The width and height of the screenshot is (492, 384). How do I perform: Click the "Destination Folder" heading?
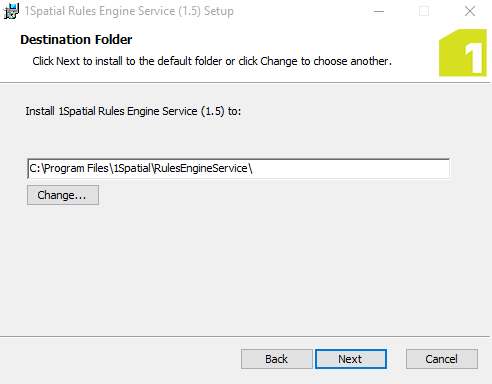point(76,40)
